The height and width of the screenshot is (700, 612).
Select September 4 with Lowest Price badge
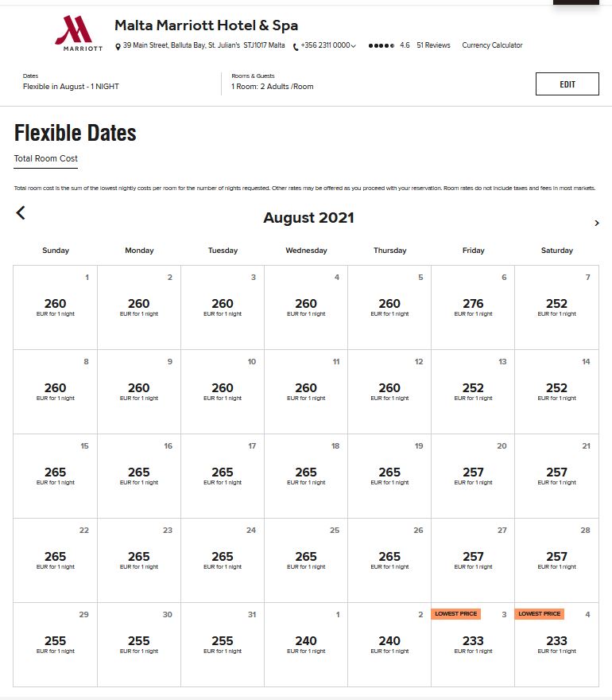click(x=556, y=644)
